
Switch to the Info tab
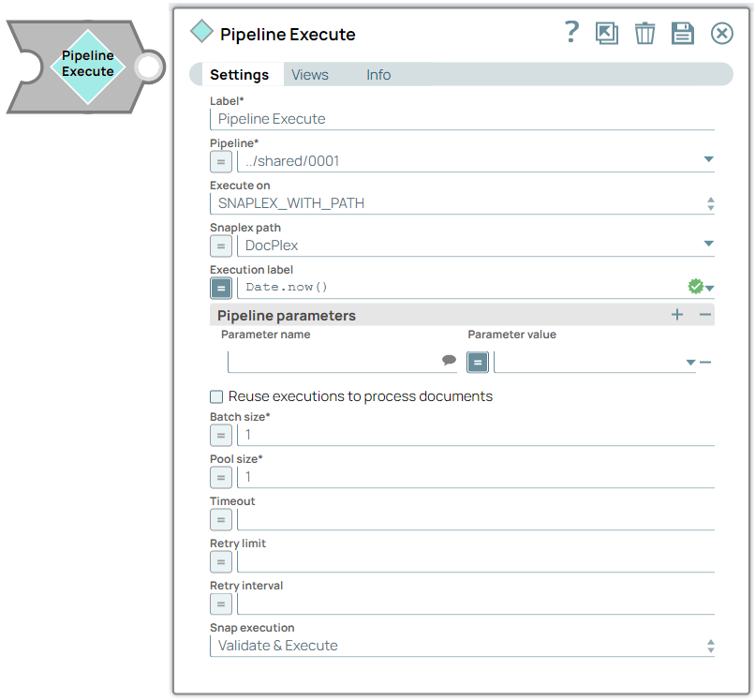coord(378,75)
